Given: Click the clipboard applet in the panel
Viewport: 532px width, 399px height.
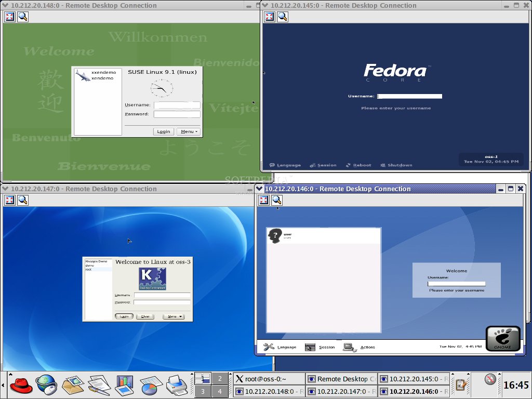Looking at the screenshot, I should [x=461, y=385].
